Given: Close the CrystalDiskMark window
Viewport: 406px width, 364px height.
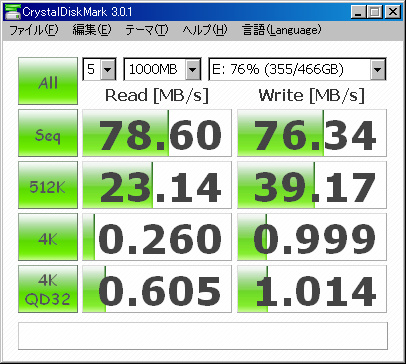Looking at the screenshot, I should tap(393, 12).
